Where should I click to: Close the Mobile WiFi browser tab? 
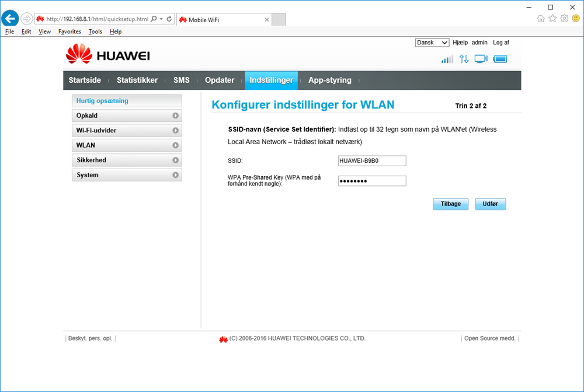[267, 20]
